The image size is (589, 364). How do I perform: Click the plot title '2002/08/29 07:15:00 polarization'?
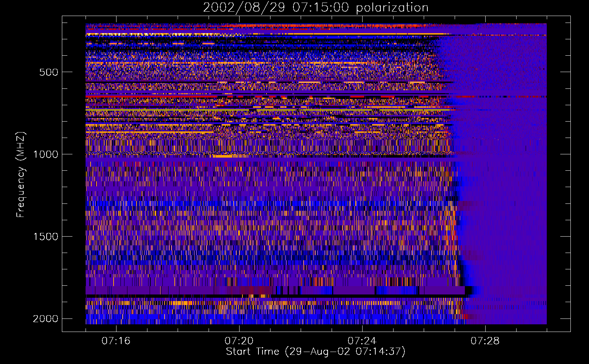point(316,8)
